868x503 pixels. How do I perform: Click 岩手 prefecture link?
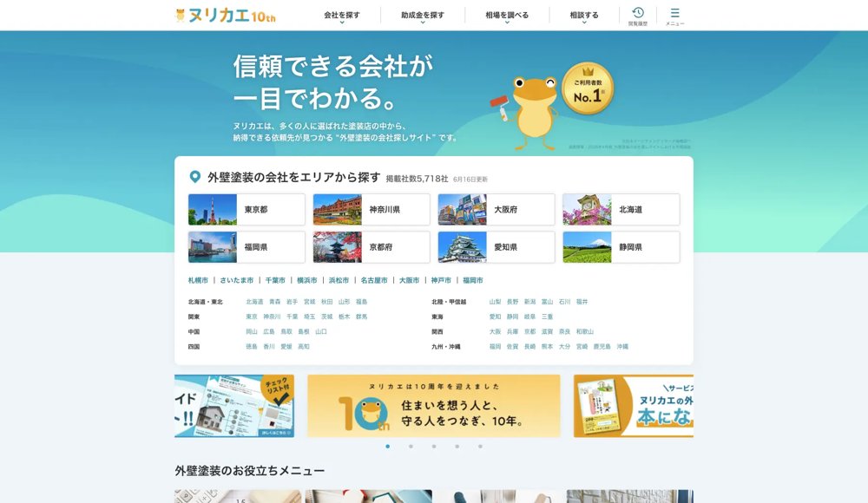tap(292, 302)
